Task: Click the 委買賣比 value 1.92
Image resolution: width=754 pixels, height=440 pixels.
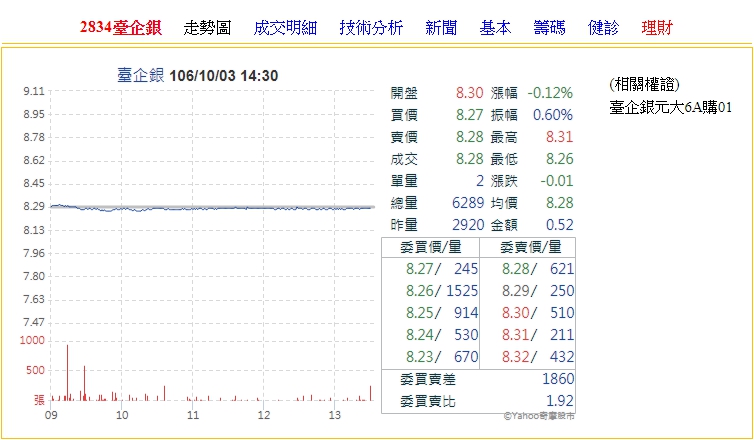Action: click(560, 401)
